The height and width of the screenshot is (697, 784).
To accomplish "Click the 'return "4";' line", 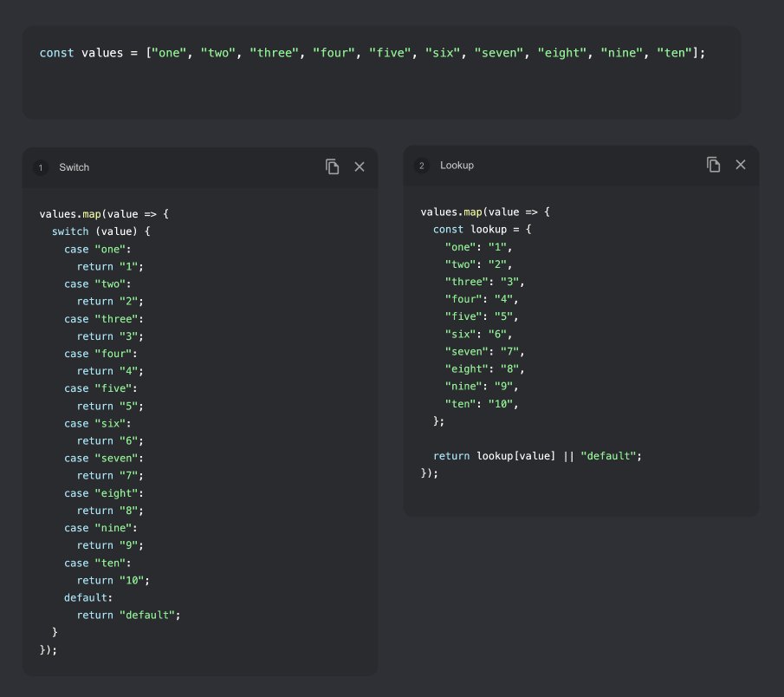I will (110, 371).
